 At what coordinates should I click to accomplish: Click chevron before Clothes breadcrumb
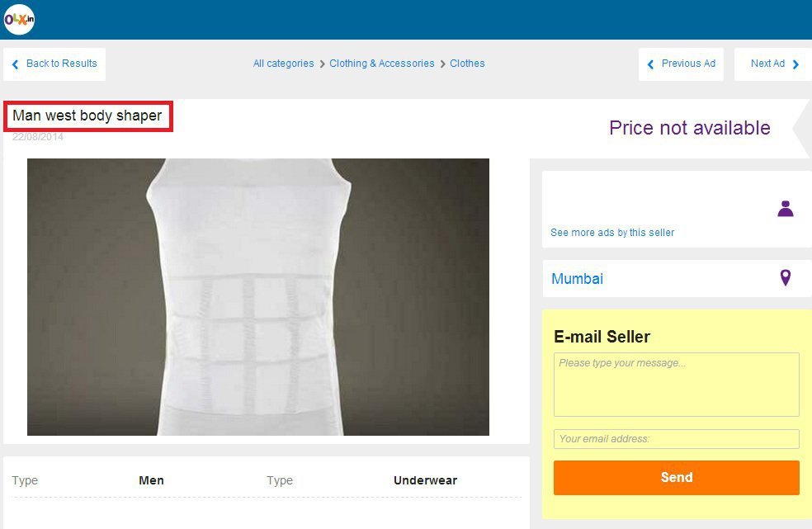coord(443,64)
